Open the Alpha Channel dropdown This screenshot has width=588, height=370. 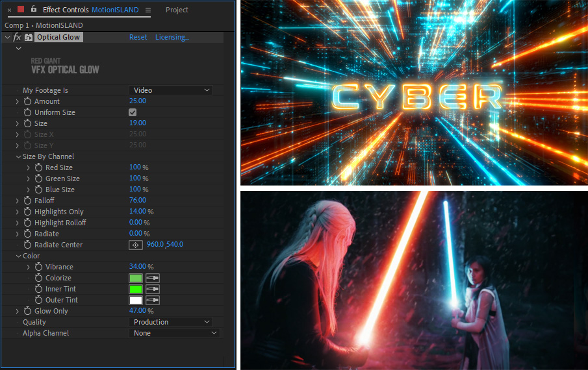coord(174,333)
